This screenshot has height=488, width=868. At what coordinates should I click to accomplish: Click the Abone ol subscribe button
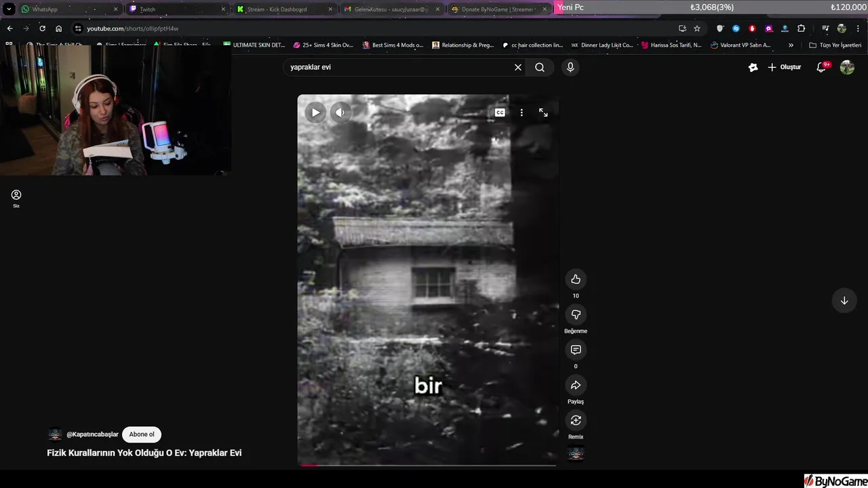(x=142, y=434)
